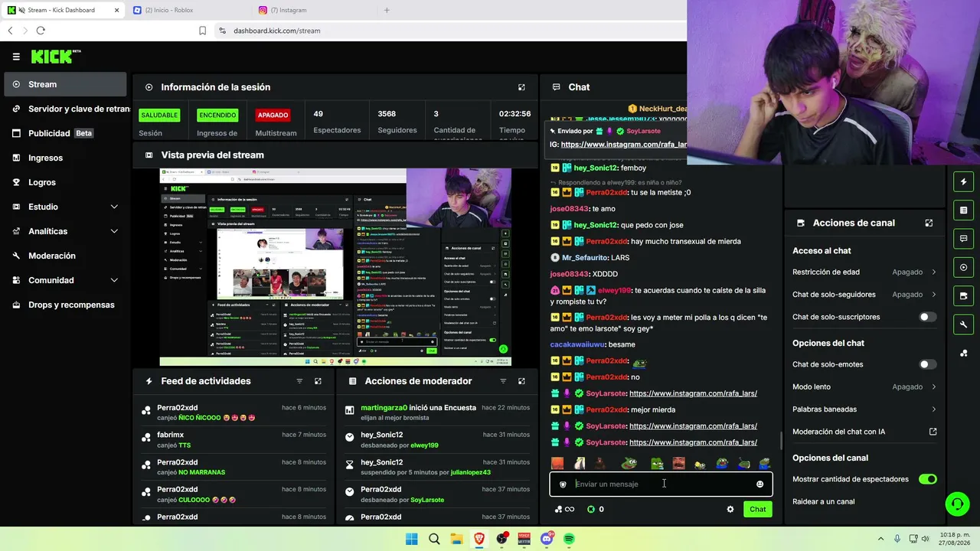The width and height of the screenshot is (980, 551).
Task: Click the wrench shortcut icon
Action: pyautogui.click(x=963, y=324)
